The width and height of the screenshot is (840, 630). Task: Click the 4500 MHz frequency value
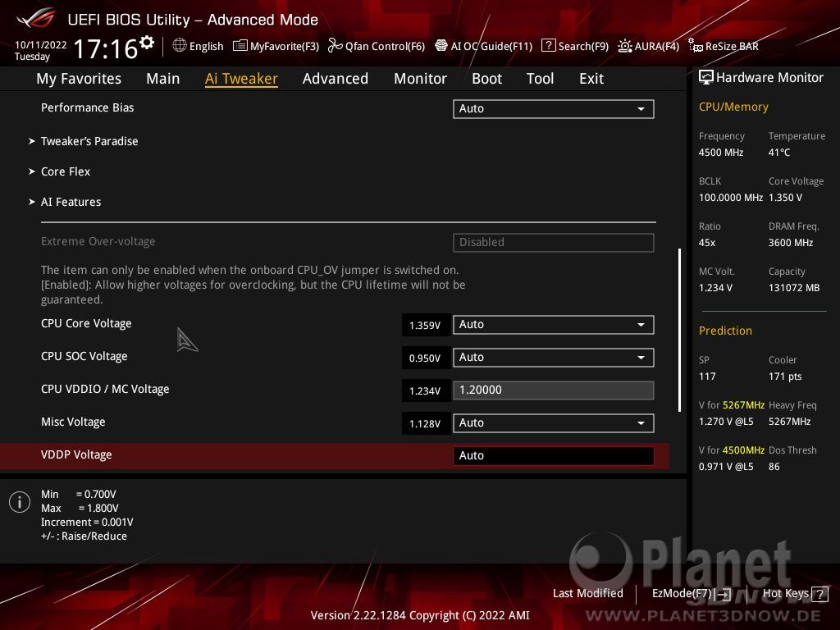coord(721,153)
